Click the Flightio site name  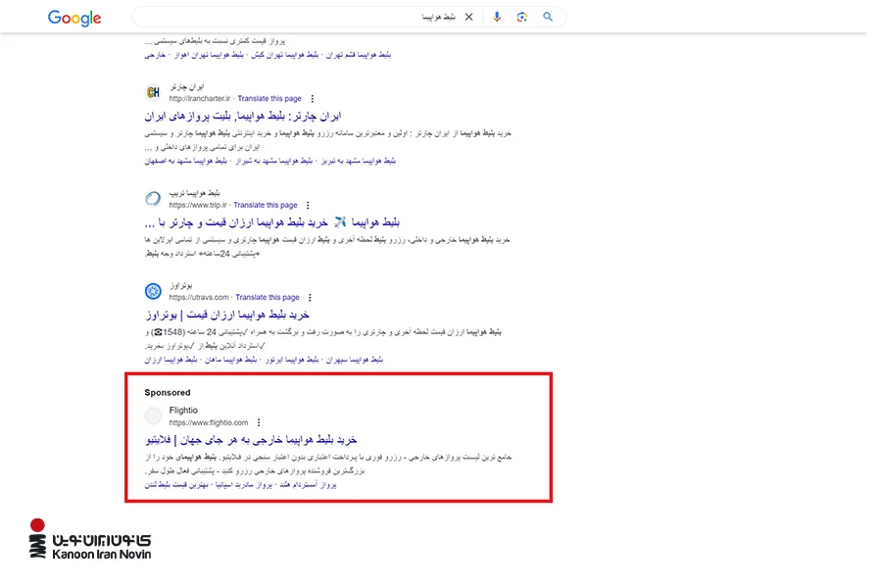(x=183, y=411)
